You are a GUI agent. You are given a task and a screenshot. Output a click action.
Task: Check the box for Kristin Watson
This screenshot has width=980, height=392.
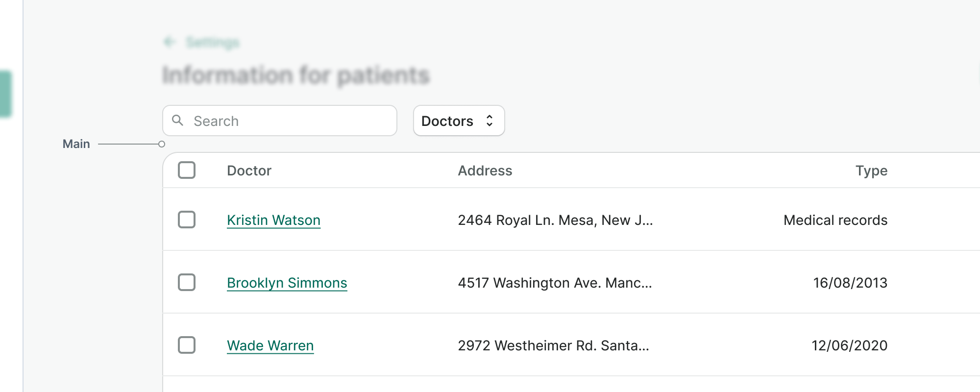[187, 220]
